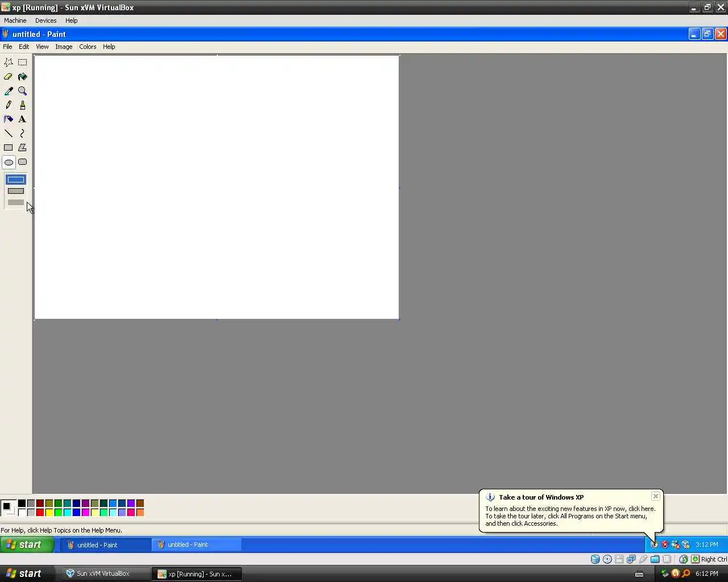Select the Rounded Rectangle tool
Viewport: 728px width, 582px height.
click(23, 162)
